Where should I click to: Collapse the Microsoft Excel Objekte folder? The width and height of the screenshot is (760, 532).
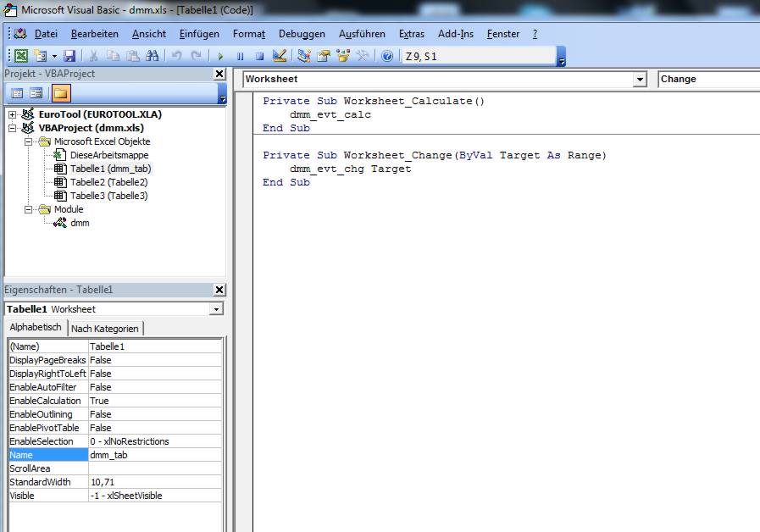[x=29, y=142]
